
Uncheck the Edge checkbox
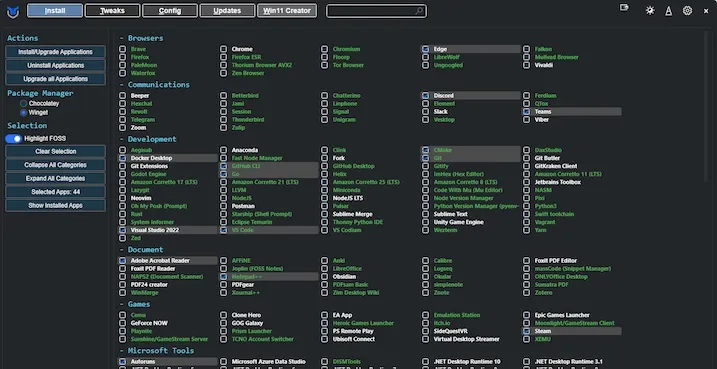point(425,49)
